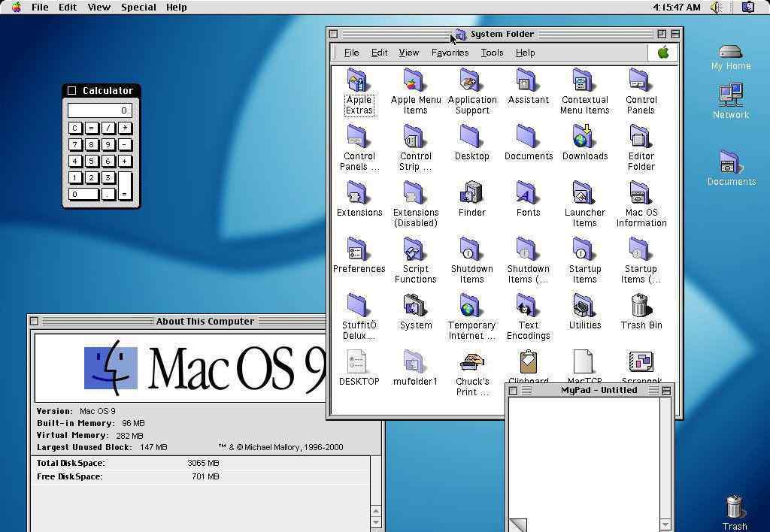Screen dimensions: 770x532
Task: Toggle zoom box on System Folder window
Action: [x=662, y=34]
